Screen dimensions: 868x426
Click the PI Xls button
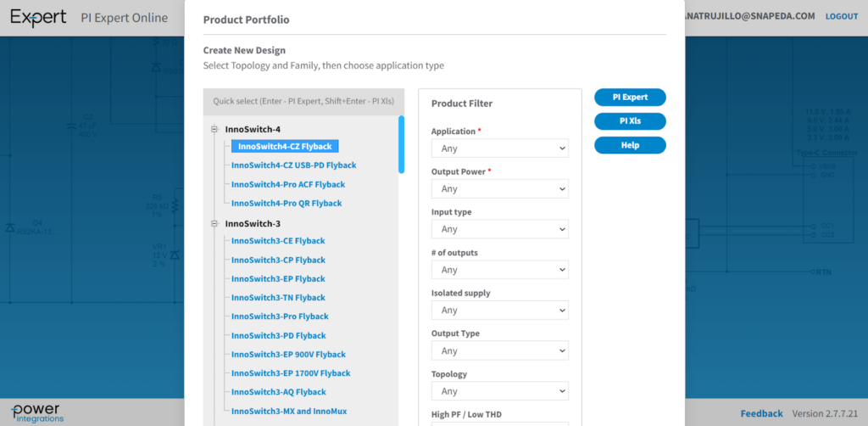[630, 121]
